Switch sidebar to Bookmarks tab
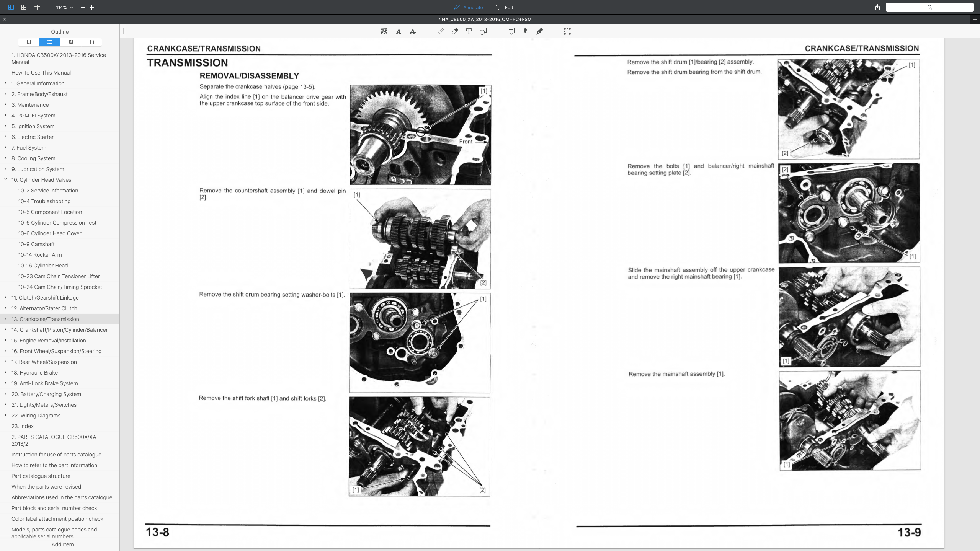The width and height of the screenshot is (980, 551). (x=29, y=42)
